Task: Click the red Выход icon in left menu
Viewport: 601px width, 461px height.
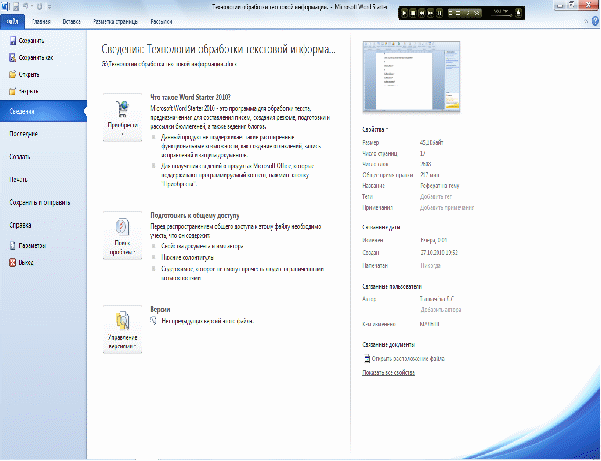Action: pyautogui.click(x=13, y=262)
